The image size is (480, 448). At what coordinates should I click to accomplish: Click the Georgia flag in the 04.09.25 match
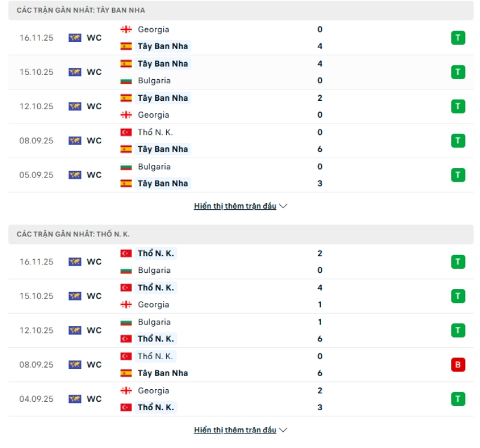(x=126, y=390)
